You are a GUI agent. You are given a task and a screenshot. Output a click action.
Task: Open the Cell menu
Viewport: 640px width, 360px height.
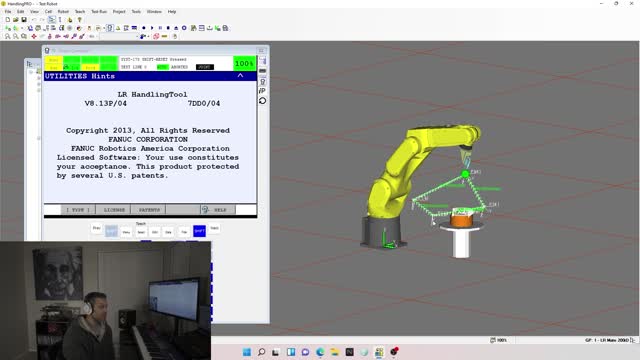click(48, 11)
